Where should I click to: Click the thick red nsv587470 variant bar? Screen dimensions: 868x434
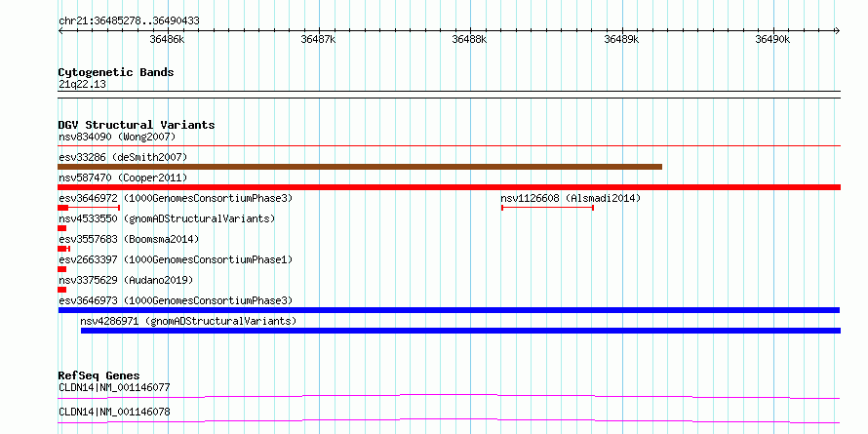449,187
